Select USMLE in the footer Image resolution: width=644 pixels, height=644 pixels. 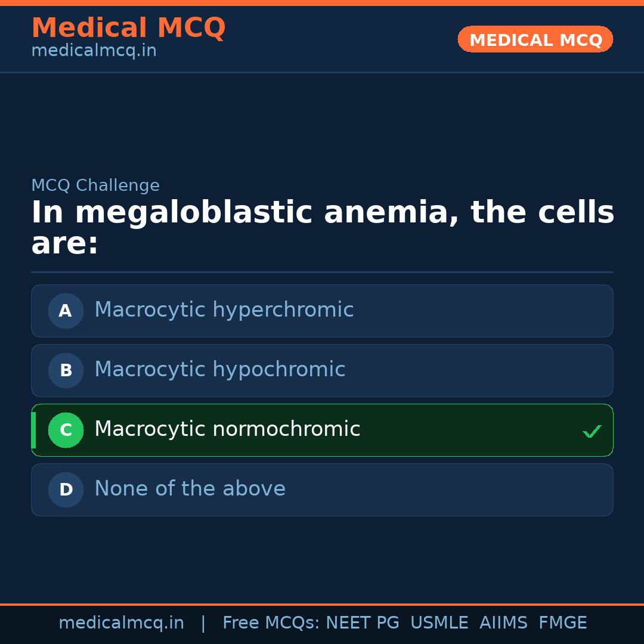(x=439, y=623)
